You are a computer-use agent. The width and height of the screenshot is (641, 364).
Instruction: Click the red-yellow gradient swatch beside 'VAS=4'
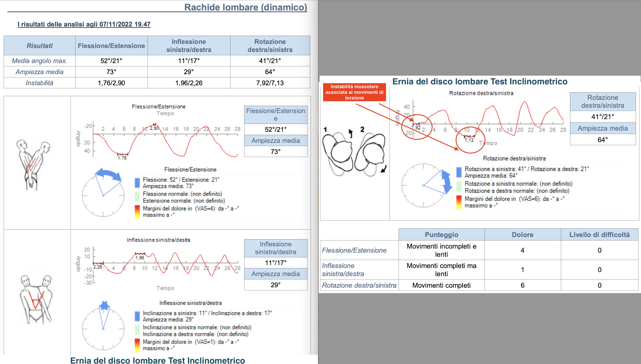137,212
